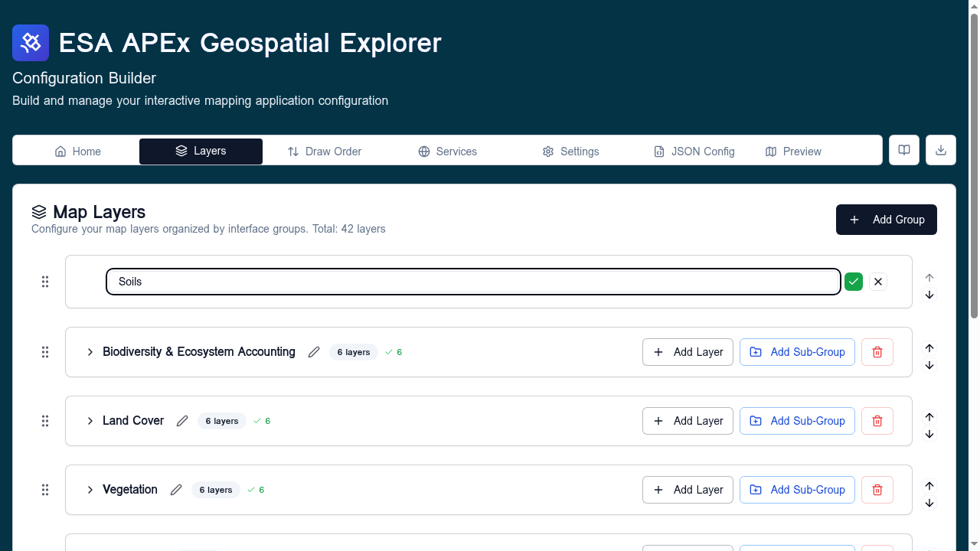980x551 pixels.
Task: Switch to the Preview tab
Action: click(793, 152)
